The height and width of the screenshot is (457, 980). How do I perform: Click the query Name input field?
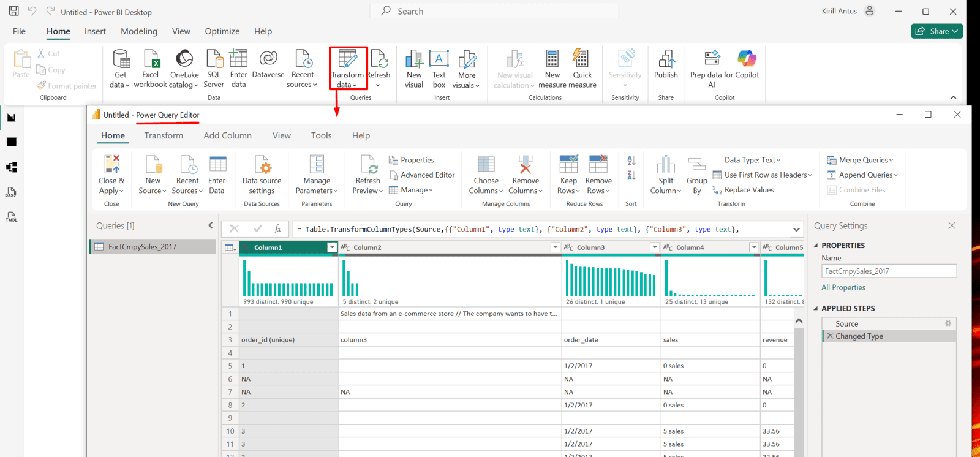click(888, 271)
